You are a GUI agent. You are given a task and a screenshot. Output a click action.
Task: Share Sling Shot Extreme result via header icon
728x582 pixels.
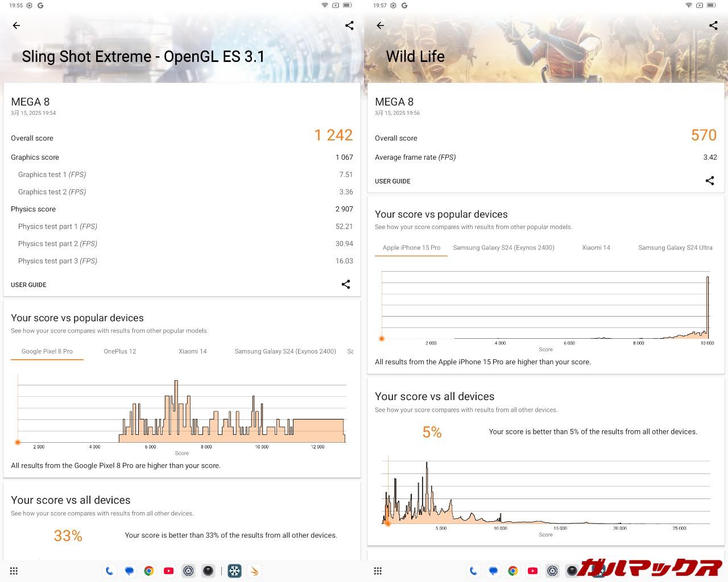pyautogui.click(x=349, y=26)
